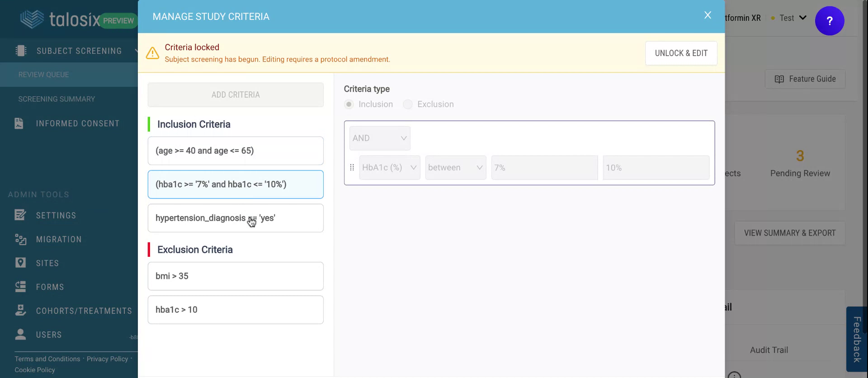Open the Privacy Policy link
Screen dimensions: 868x378
pos(107,359)
